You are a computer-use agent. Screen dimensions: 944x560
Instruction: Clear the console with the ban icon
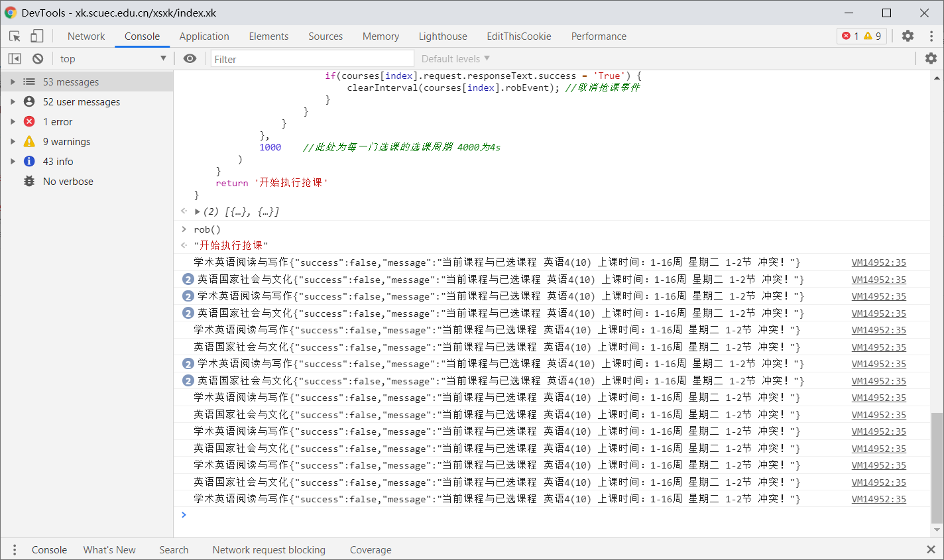[x=38, y=59]
